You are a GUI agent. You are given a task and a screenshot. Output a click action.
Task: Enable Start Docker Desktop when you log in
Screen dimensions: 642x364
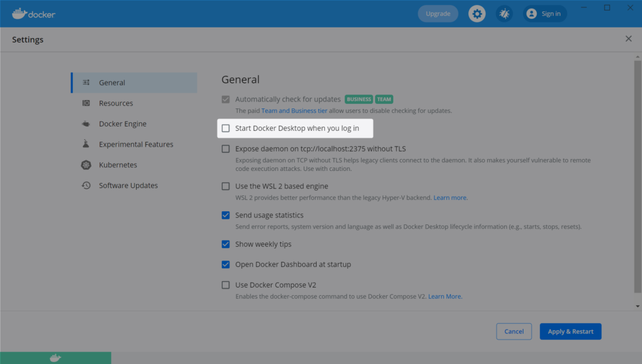coord(226,128)
